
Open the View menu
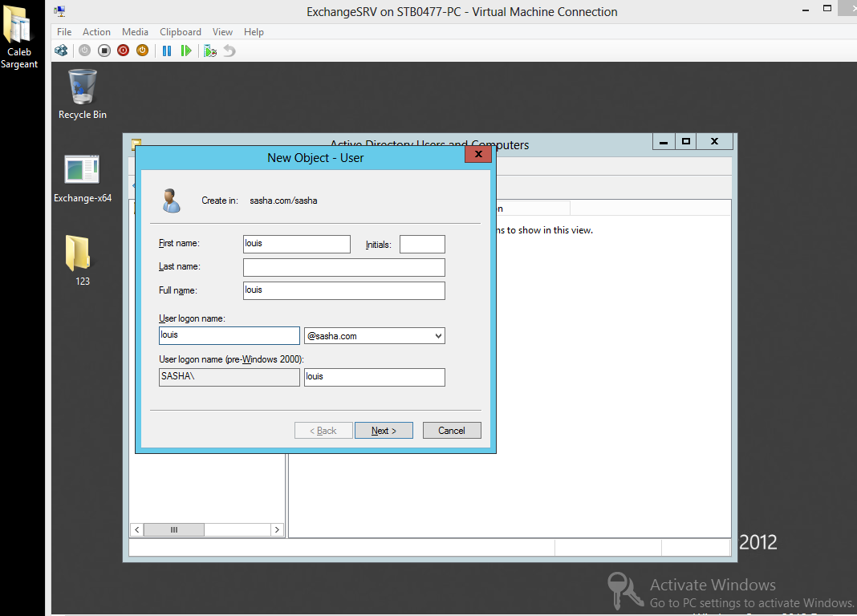(222, 31)
